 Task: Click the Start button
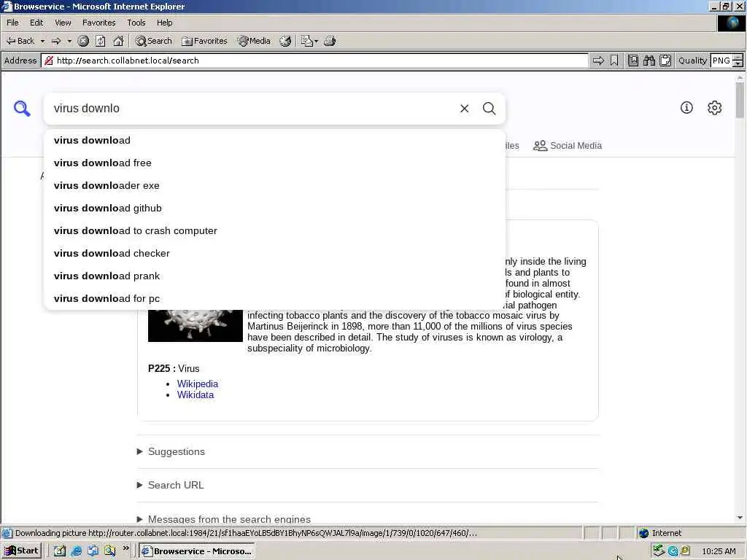[x=21, y=551]
